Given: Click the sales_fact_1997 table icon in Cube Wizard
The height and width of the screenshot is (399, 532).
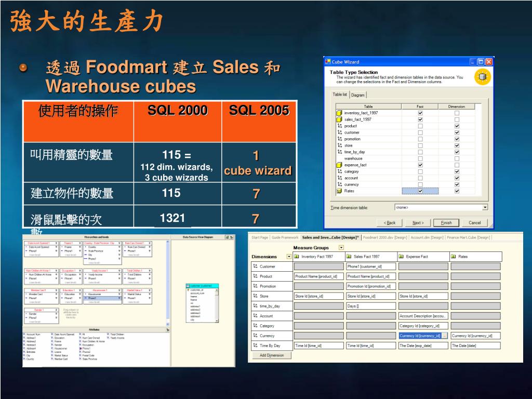Looking at the screenshot, I should (339, 119).
